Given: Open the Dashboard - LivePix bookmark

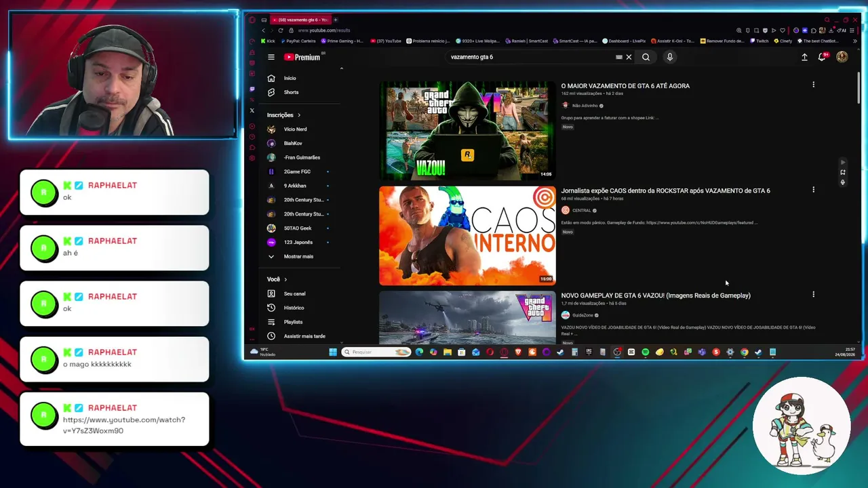Looking at the screenshot, I should click(624, 41).
